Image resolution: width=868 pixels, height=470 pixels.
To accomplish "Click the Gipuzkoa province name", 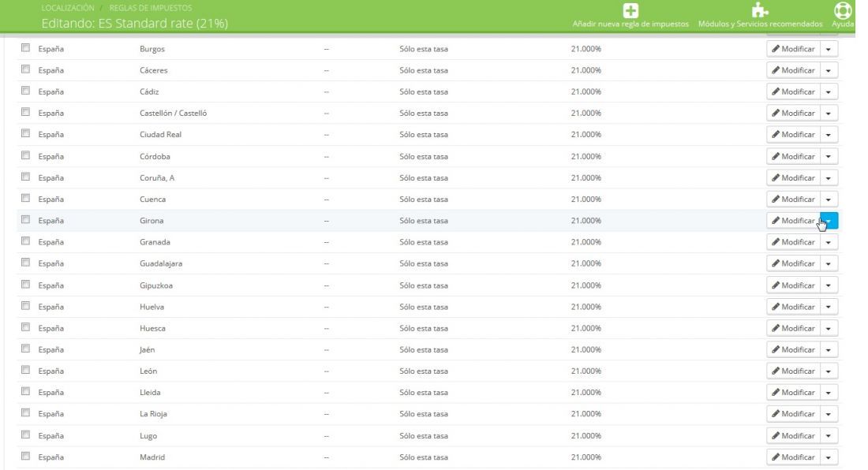I will click(x=155, y=285).
